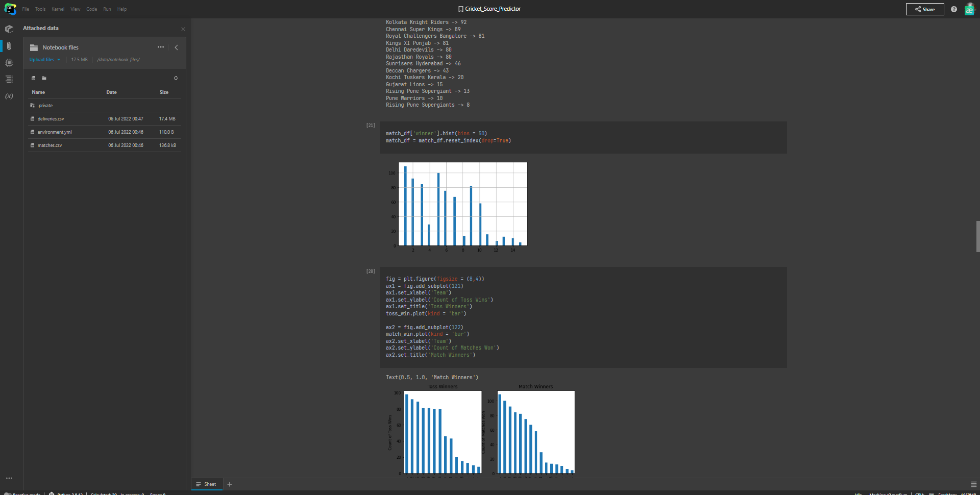Open the Upload files dropdown
This screenshot has width=980, height=495.
(x=44, y=60)
